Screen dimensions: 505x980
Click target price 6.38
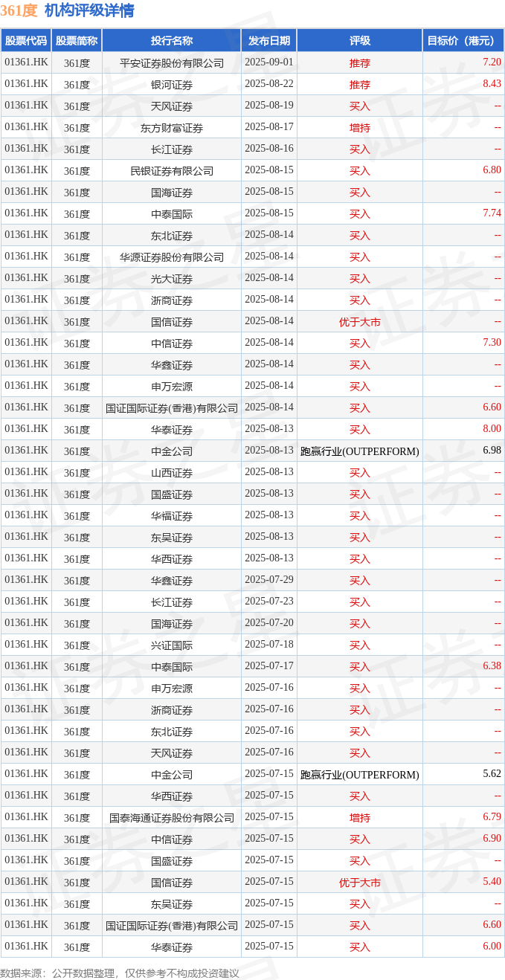492,666
